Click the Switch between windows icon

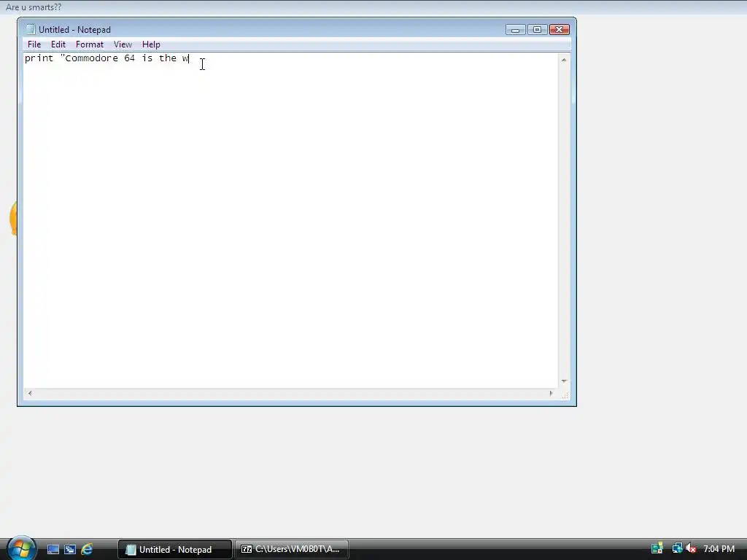pyautogui.click(x=70, y=550)
